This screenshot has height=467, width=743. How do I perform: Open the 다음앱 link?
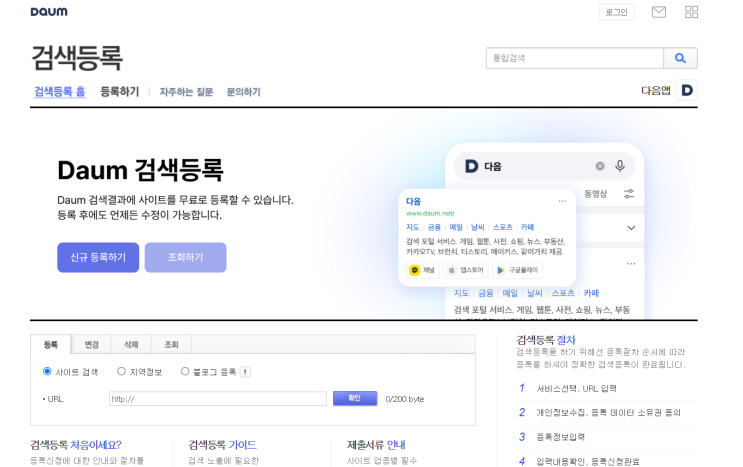656,90
